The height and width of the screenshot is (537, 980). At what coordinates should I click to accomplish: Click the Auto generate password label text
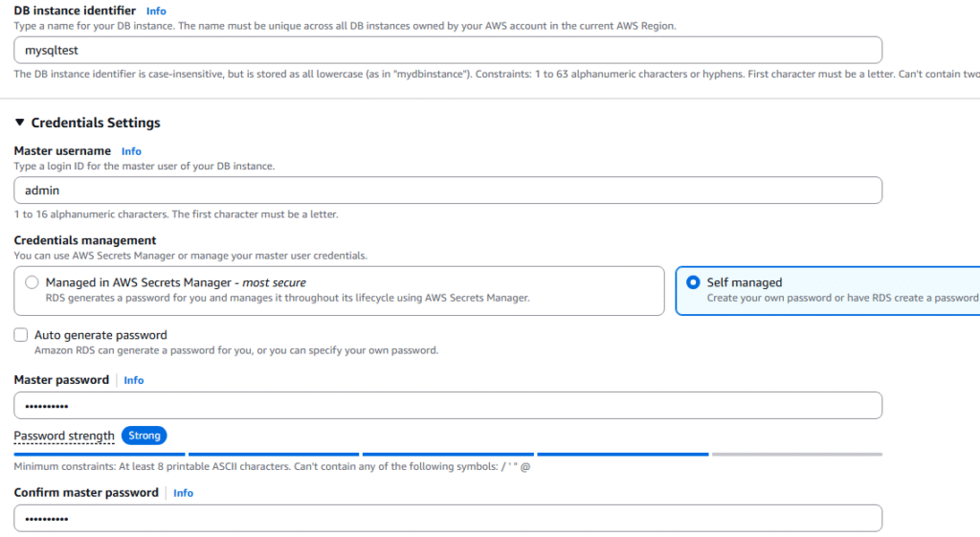tap(100, 335)
